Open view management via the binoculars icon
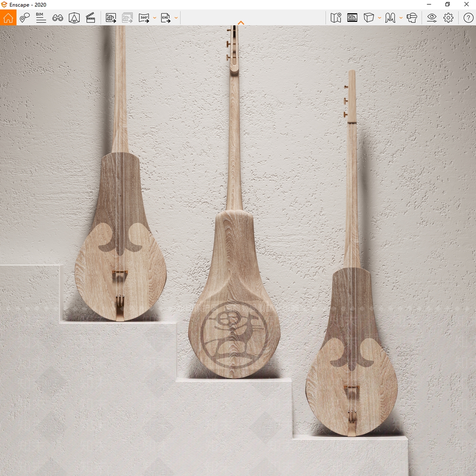Viewport: 476px width, 476px height. pyautogui.click(x=57, y=18)
